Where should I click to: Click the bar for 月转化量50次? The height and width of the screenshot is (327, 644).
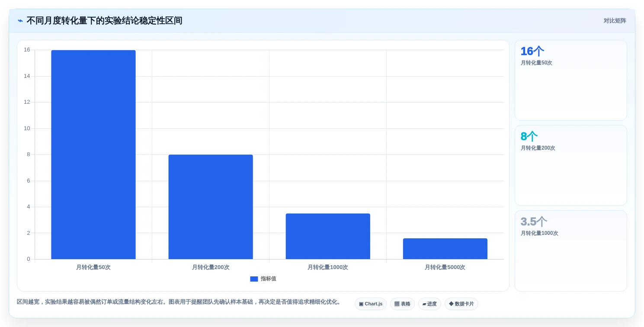93,155
